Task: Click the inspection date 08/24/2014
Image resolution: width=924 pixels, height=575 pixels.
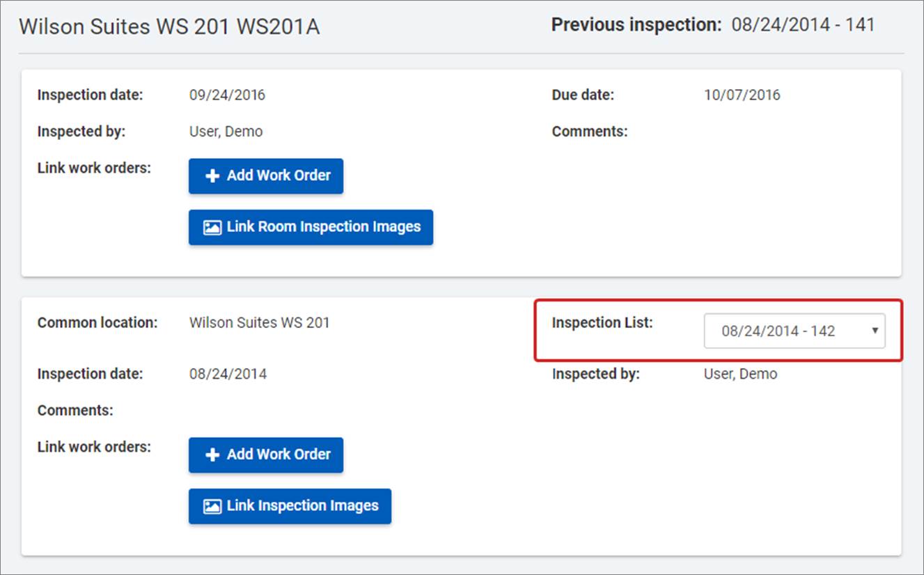Action: 228,375
